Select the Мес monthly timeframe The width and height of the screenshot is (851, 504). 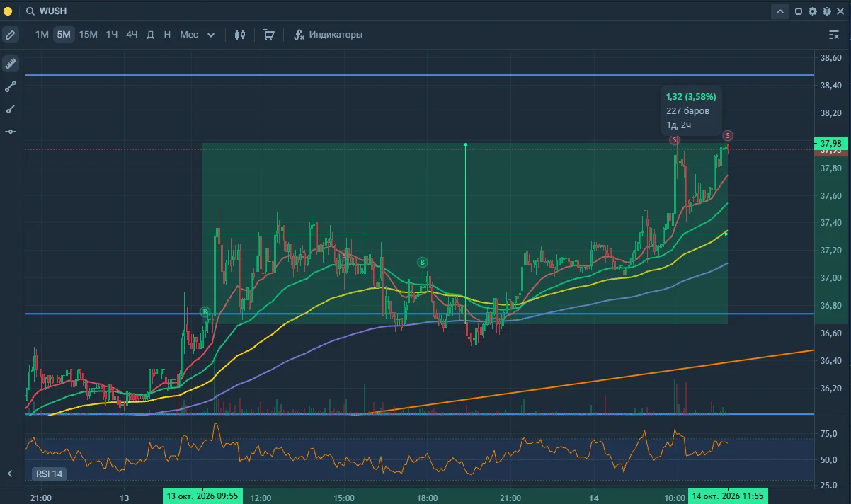tap(189, 34)
